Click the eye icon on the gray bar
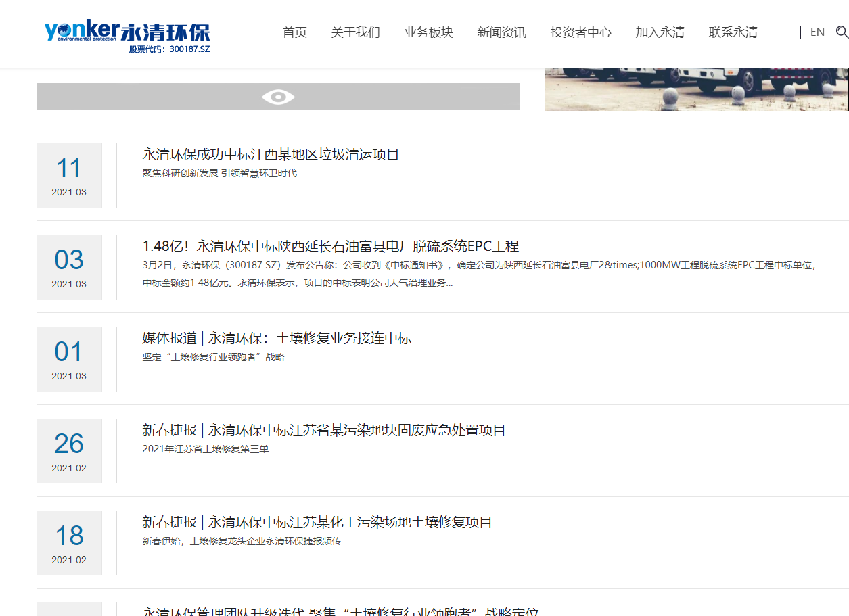 pyautogui.click(x=278, y=97)
